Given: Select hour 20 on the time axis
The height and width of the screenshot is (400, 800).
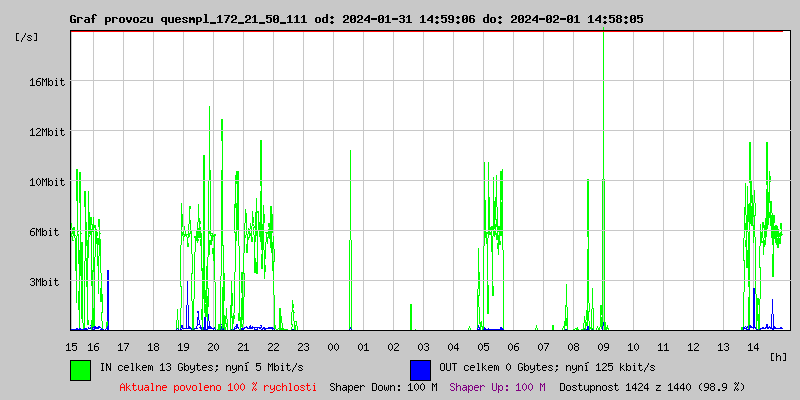Looking at the screenshot, I should (x=213, y=347).
